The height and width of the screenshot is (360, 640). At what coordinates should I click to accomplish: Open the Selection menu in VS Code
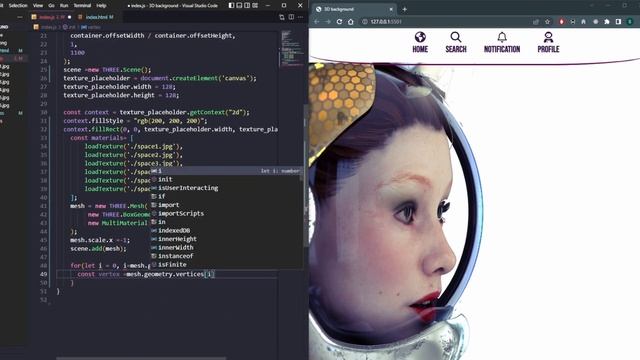[x=18, y=6]
